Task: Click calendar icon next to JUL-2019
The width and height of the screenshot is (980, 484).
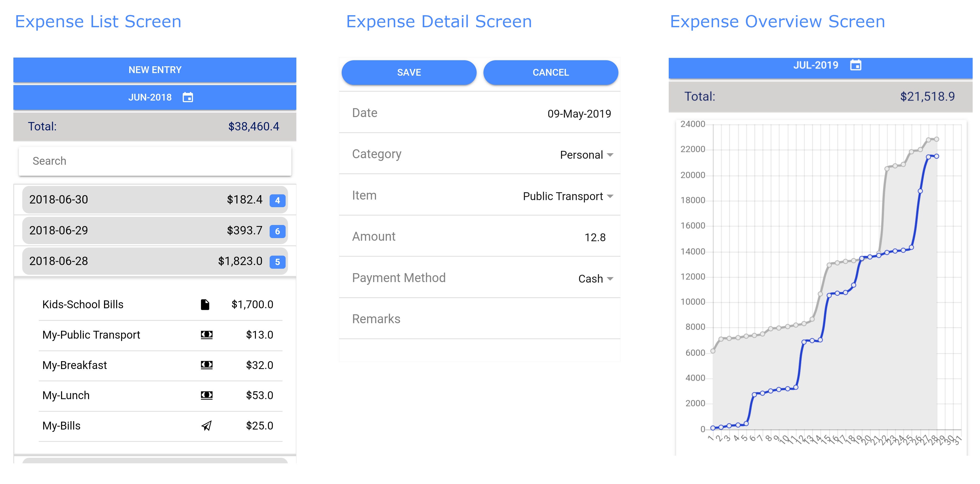Action: 856,65
